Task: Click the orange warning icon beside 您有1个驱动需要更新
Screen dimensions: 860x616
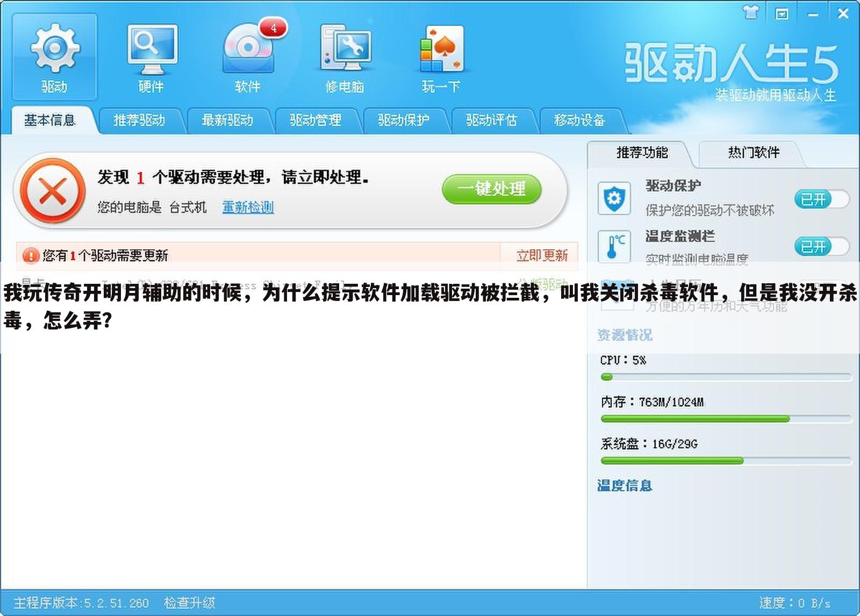Action: (31, 255)
